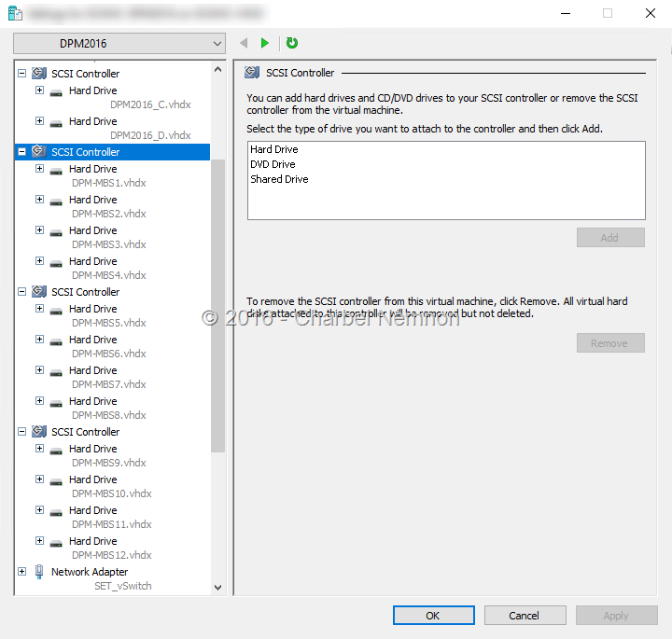Click the tree scrollbar up arrow
This screenshot has height=639, width=672.
coord(217,69)
